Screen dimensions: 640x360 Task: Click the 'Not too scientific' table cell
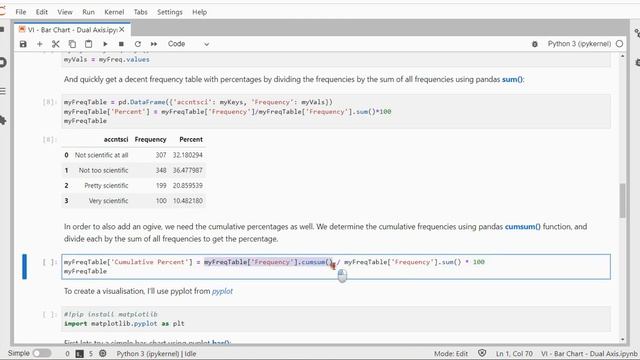[103, 170]
